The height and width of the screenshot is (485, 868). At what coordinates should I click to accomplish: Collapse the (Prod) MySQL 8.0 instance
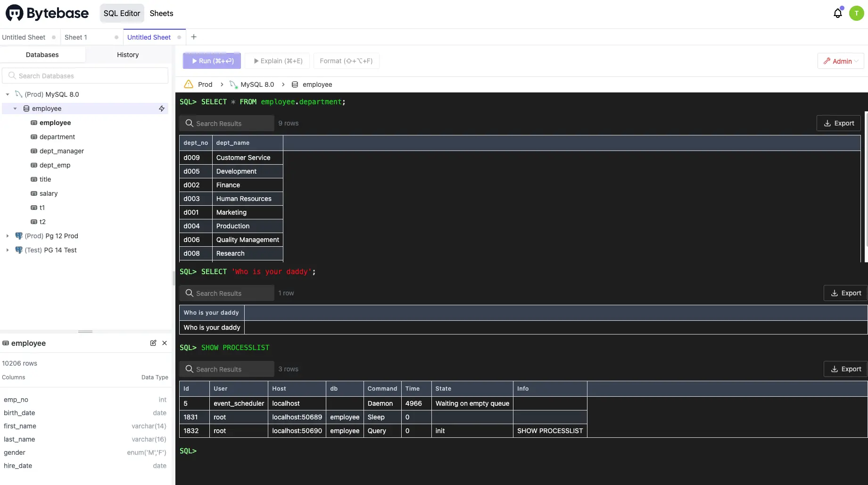pos(8,94)
